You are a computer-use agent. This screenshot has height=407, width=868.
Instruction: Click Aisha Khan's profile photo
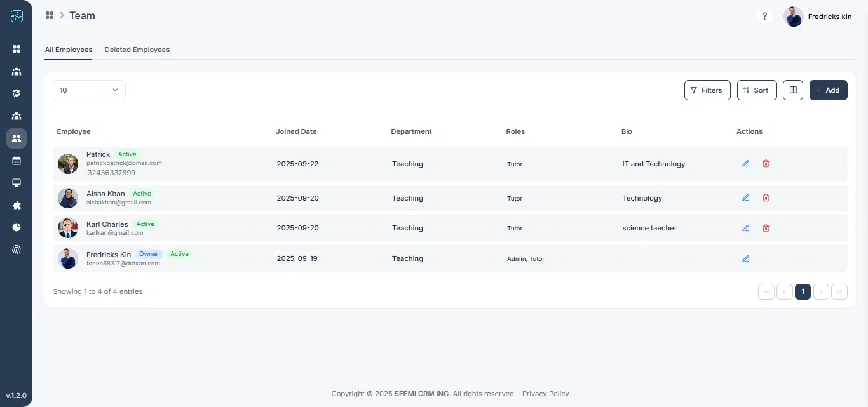click(x=68, y=198)
